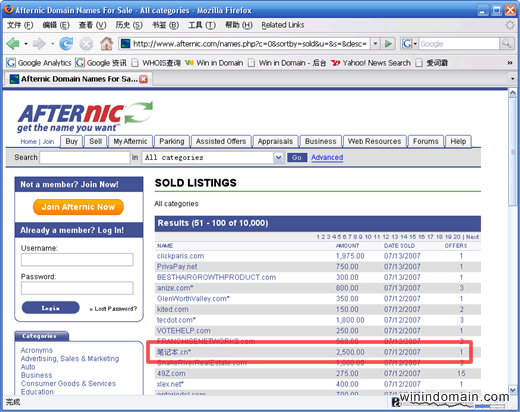Open the Google search engine selector

[409, 44]
